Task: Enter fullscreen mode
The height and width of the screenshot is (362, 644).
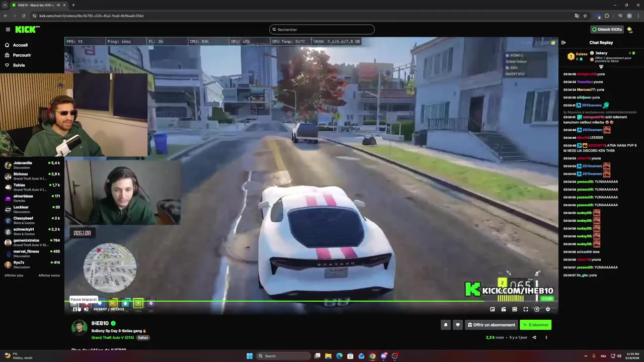Action: 525,309
